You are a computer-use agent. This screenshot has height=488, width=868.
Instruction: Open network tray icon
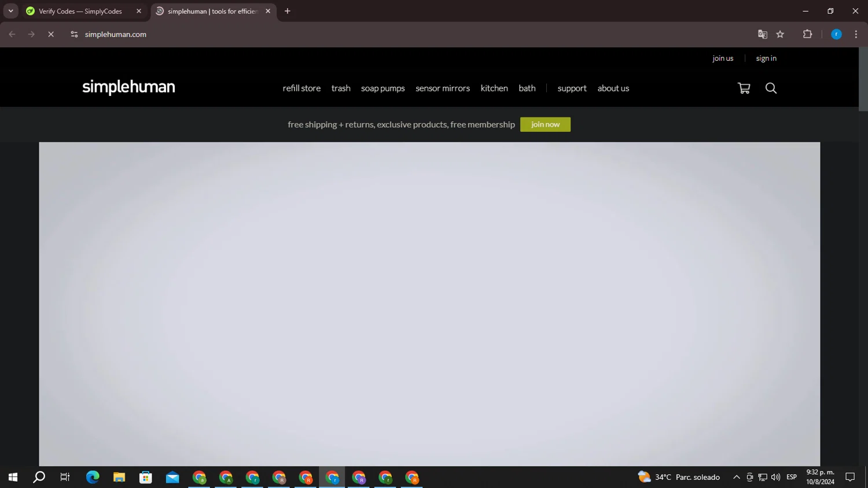[x=763, y=477]
